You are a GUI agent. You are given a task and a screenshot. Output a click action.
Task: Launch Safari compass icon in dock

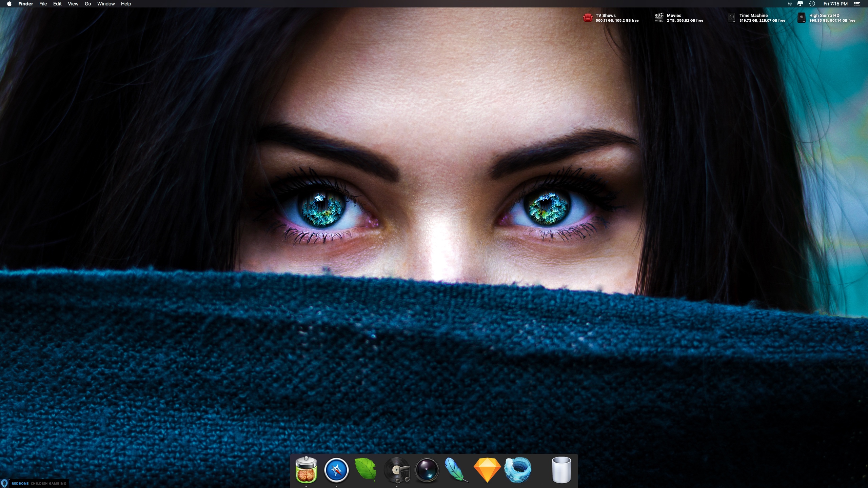336,470
